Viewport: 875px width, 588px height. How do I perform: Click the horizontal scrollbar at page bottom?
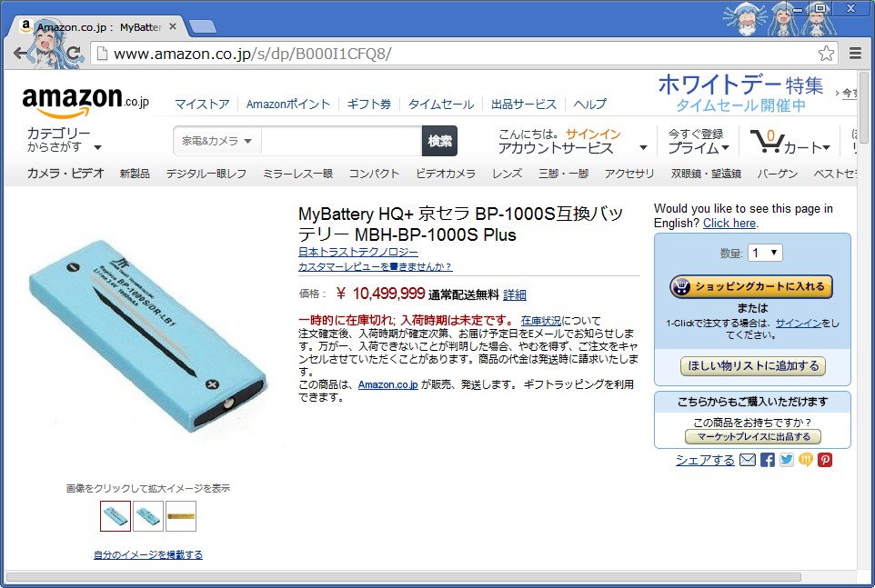(404, 577)
